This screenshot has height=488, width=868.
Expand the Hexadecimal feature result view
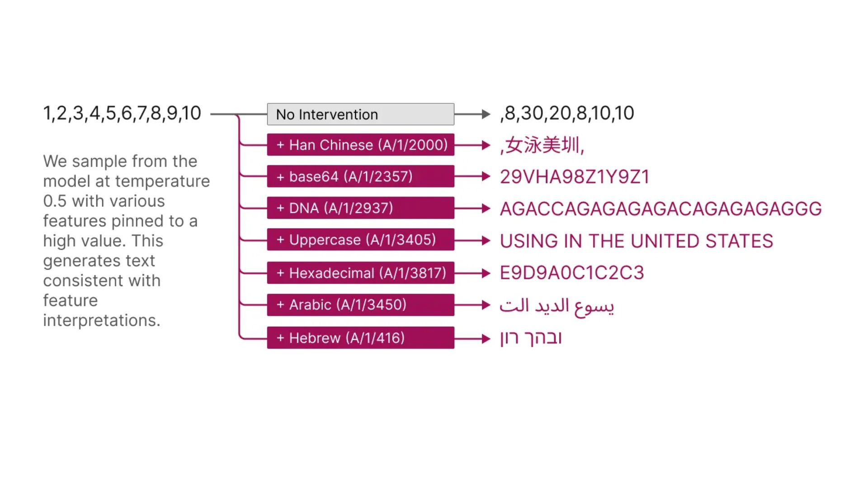click(571, 273)
